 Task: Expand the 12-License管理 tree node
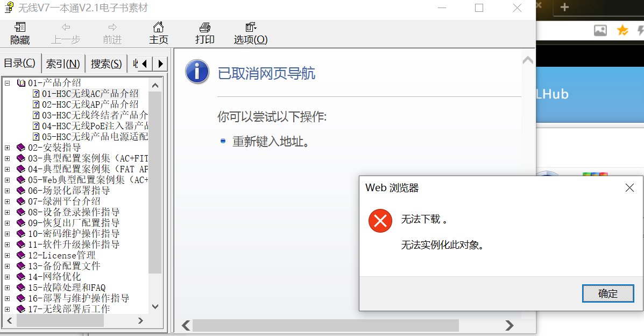pyautogui.click(x=8, y=255)
